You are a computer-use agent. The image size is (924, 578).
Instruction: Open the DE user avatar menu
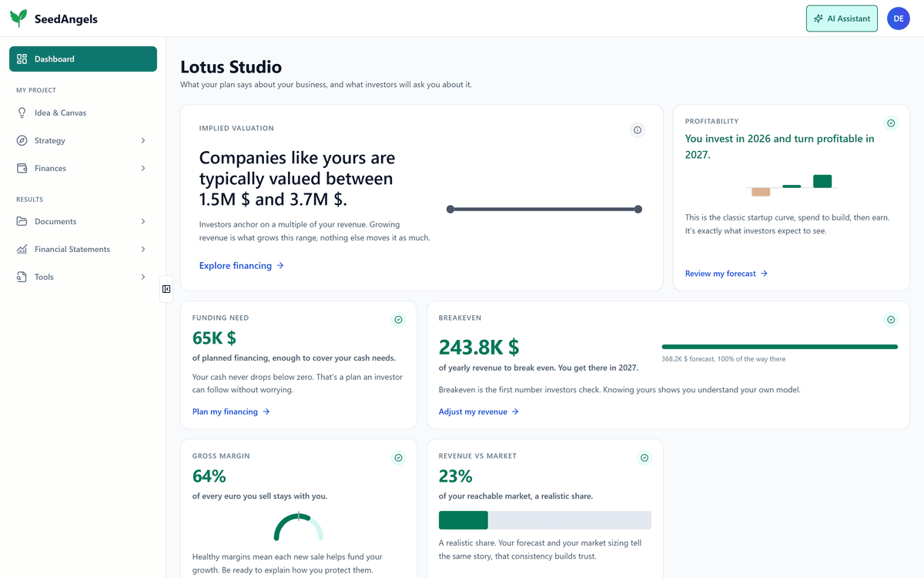point(899,18)
